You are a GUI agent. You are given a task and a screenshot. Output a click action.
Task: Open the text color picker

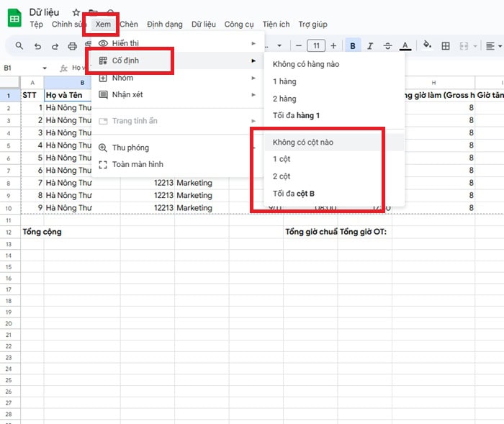(x=405, y=46)
